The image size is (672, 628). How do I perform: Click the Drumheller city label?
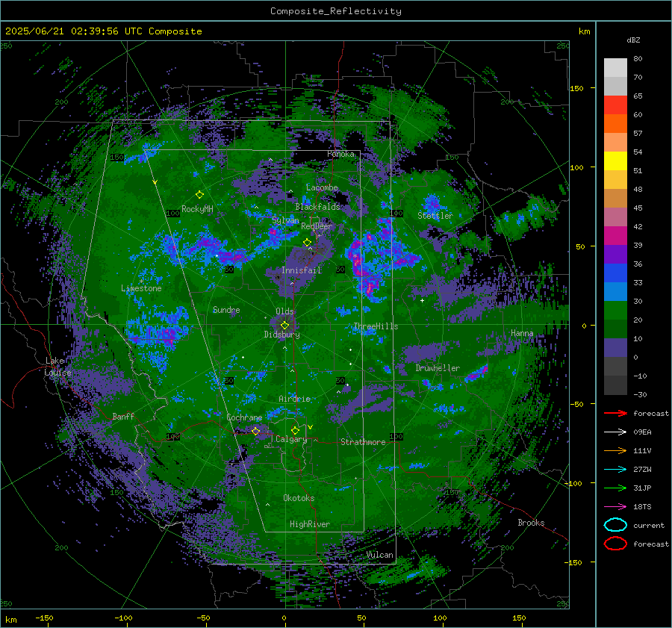click(438, 368)
